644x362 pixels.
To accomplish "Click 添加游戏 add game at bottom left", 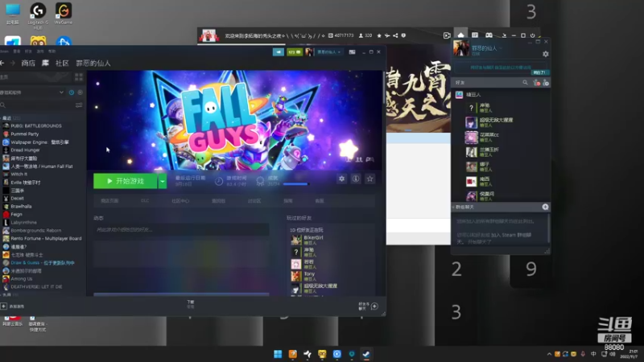I will (13, 306).
